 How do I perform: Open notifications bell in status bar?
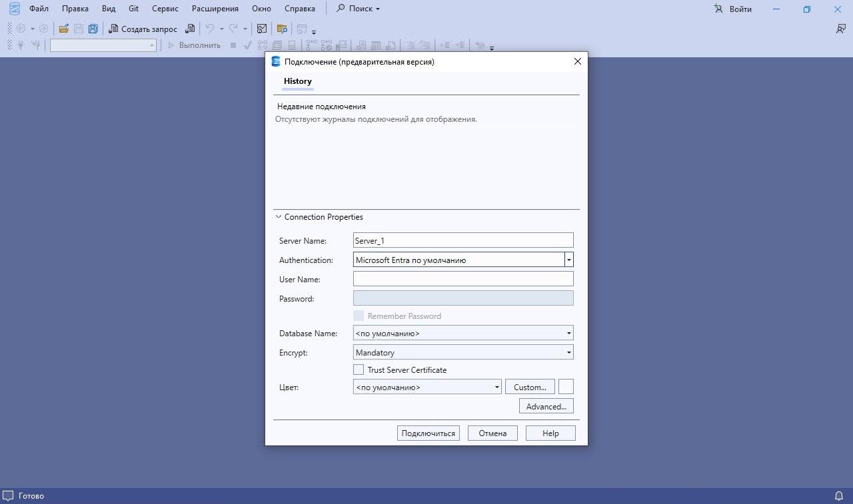click(839, 496)
